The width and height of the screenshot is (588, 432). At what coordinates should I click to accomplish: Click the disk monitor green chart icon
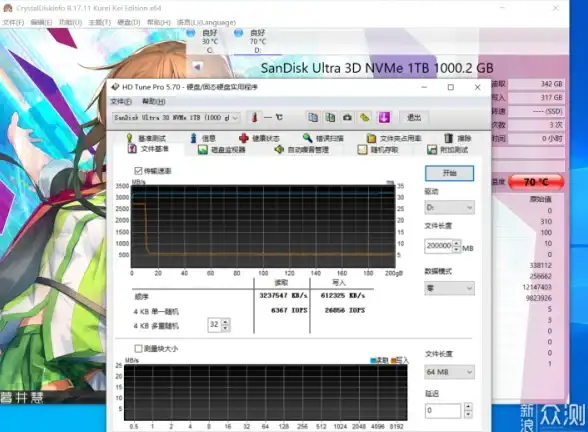click(x=203, y=150)
